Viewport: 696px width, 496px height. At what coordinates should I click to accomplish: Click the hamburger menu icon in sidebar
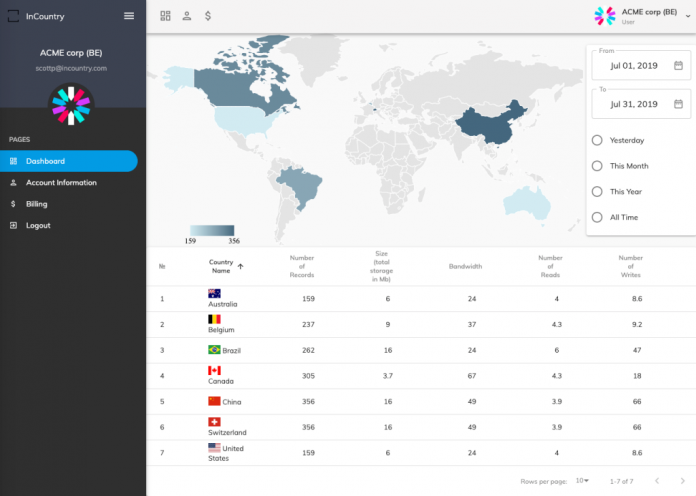128,16
